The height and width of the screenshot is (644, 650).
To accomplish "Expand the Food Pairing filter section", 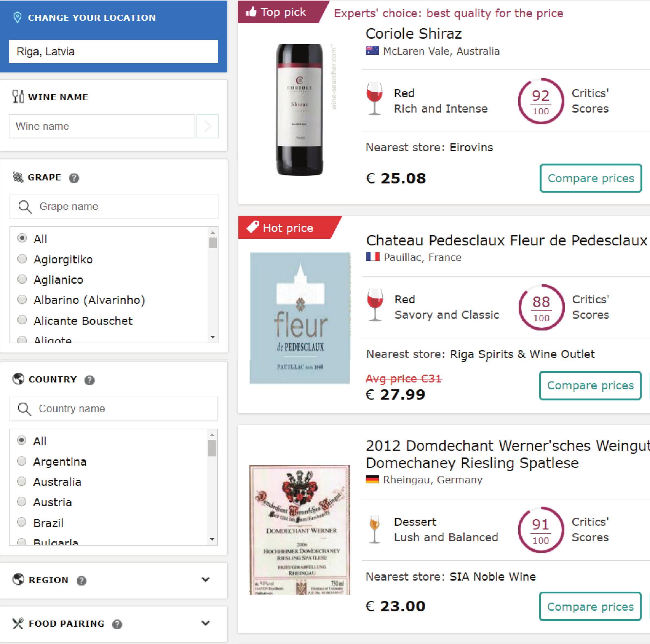I will point(205,623).
